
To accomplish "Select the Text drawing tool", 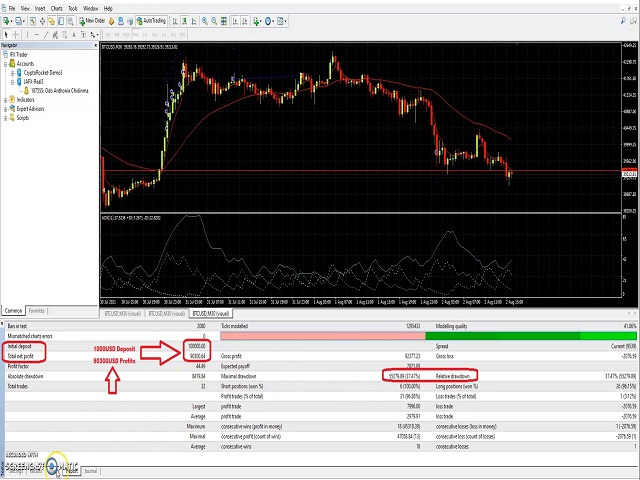I will 74,35.
